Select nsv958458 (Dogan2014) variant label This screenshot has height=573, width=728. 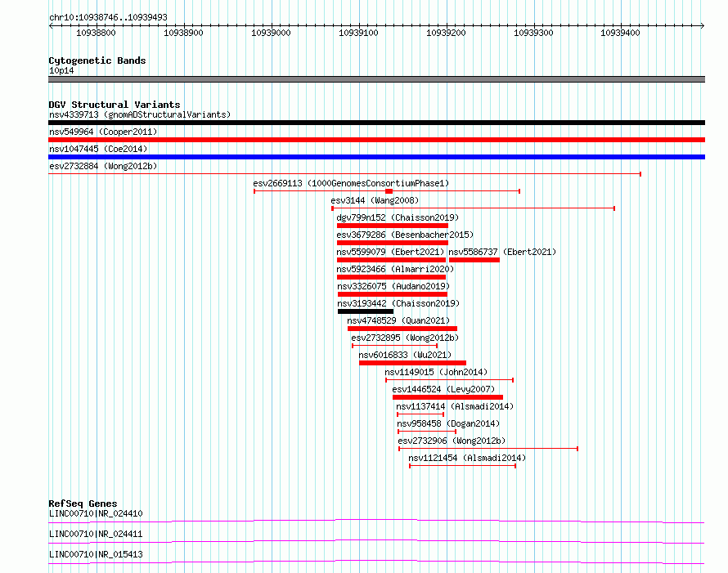(448, 423)
